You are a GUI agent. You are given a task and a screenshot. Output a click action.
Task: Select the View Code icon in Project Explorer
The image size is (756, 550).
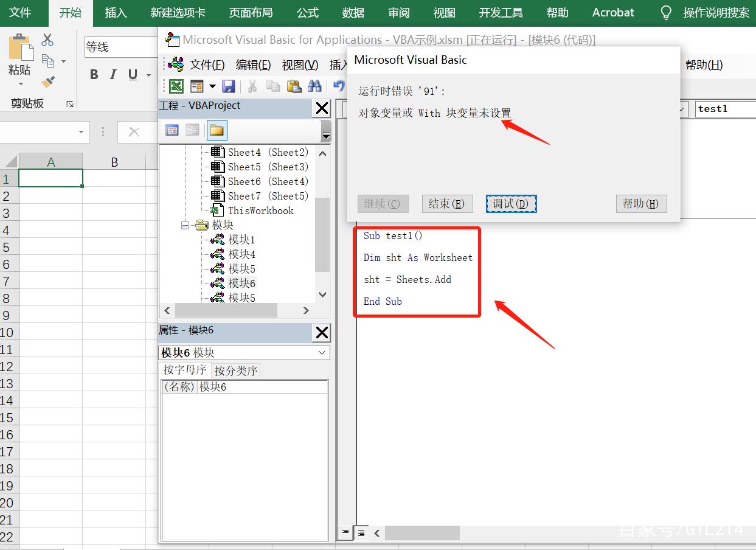pyautogui.click(x=172, y=130)
